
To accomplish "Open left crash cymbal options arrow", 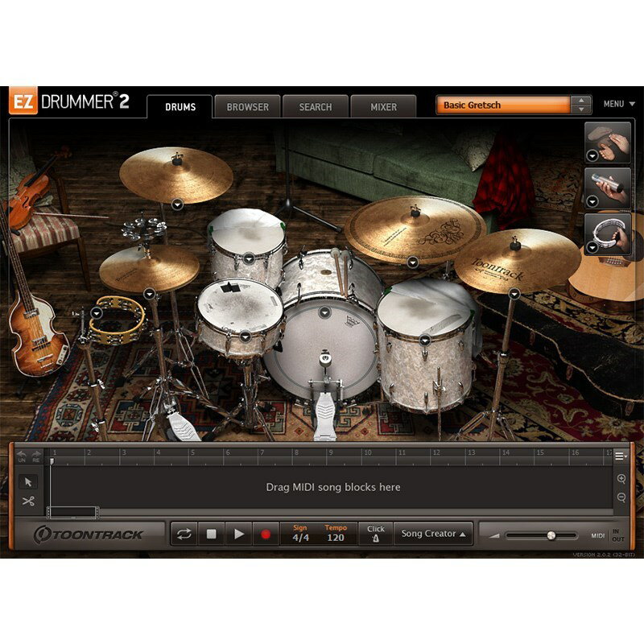I will [x=177, y=204].
